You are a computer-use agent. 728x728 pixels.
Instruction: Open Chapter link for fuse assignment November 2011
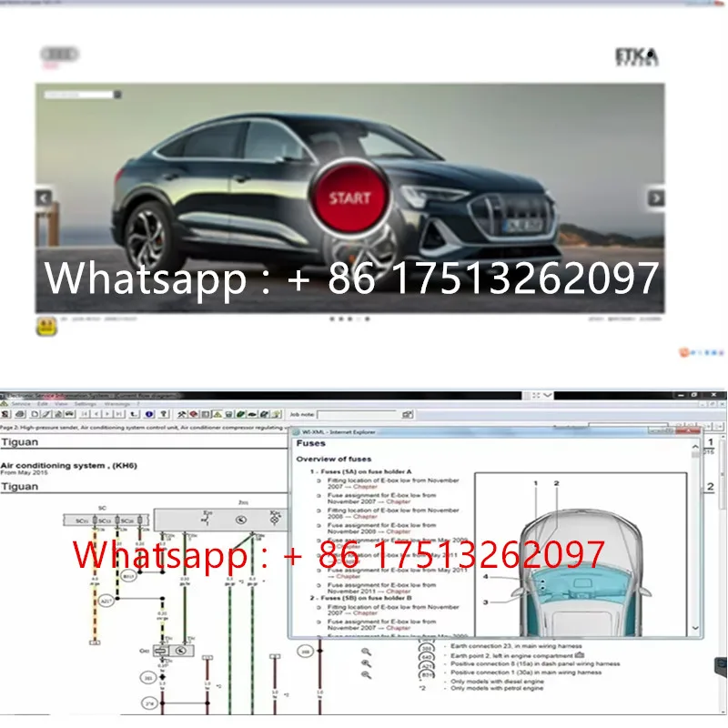click(x=399, y=591)
